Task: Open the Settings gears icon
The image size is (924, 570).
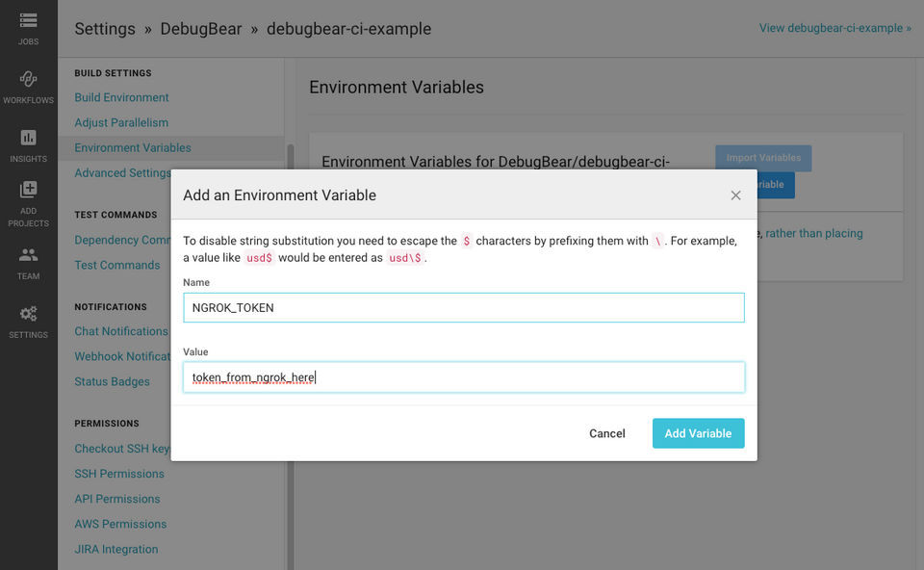Action: tap(28, 314)
